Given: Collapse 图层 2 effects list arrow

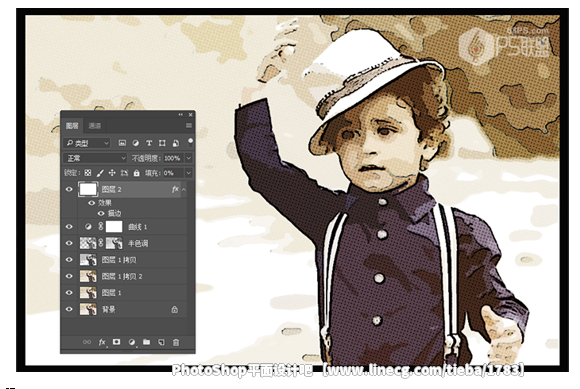Looking at the screenshot, I should click(x=184, y=189).
